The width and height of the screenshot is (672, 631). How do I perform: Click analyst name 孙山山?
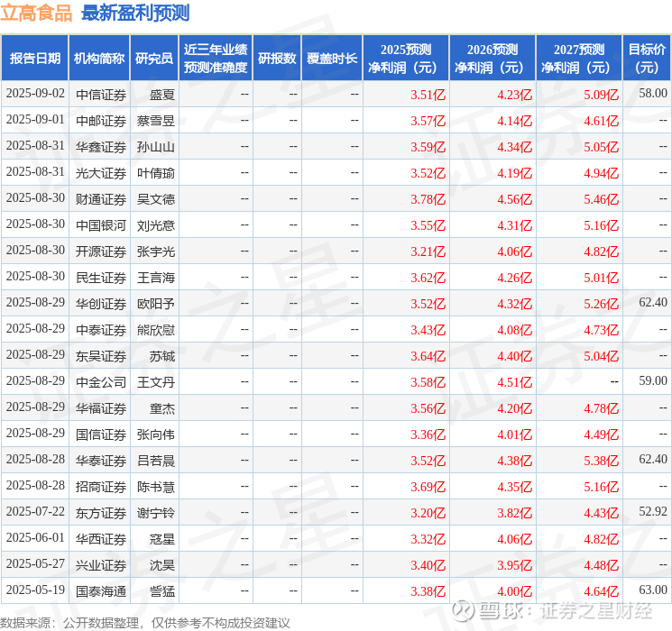pyautogui.click(x=156, y=147)
